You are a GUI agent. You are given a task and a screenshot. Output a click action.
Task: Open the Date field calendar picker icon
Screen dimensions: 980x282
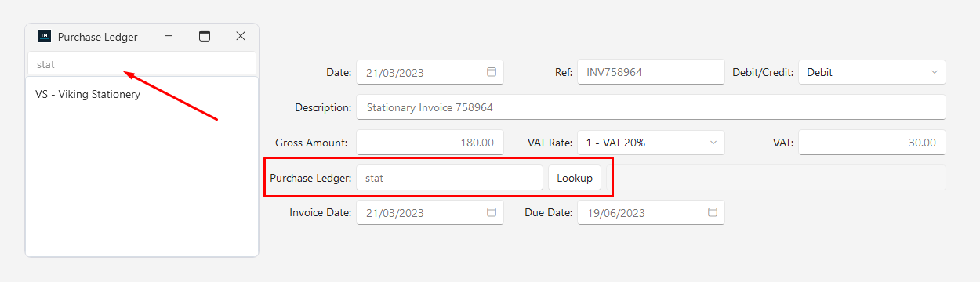(492, 72)
